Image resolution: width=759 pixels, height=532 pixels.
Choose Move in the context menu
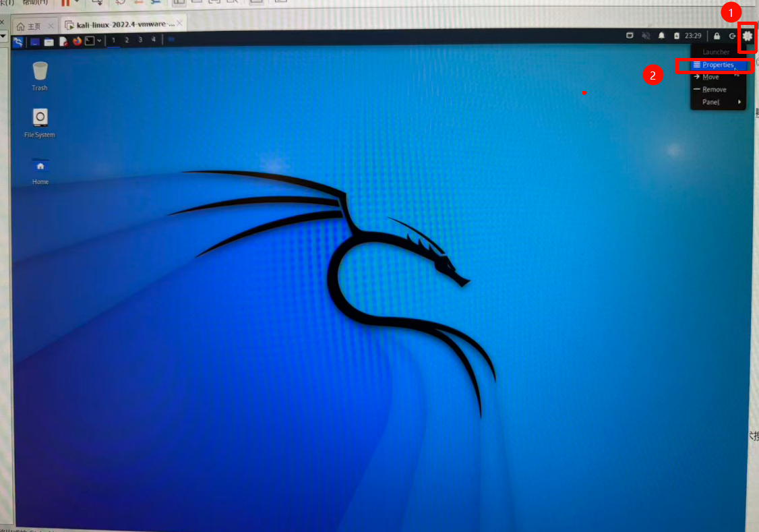click(x=718, y=77)
